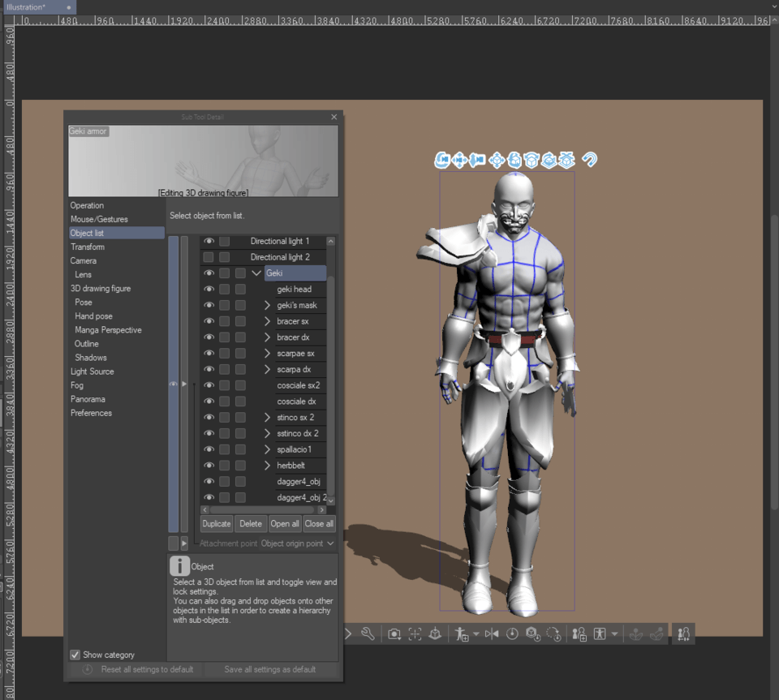Open the Operation category
This screenshot has height=700, width=779.
(x=87, y=205)
